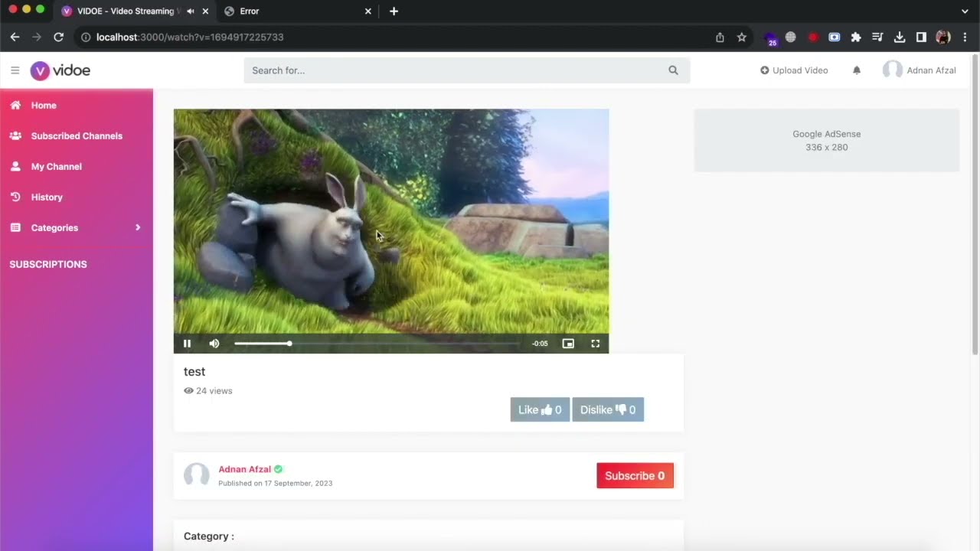980x551 pixels.
Task: Switch to the Error browser tab
Action: coord(297,11)
